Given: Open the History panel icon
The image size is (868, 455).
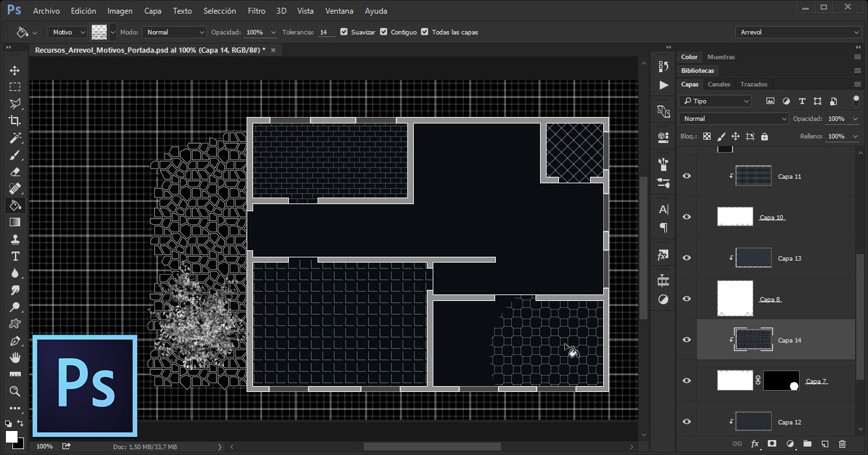Looking at the screenshot, I should (x=663, y=66).
